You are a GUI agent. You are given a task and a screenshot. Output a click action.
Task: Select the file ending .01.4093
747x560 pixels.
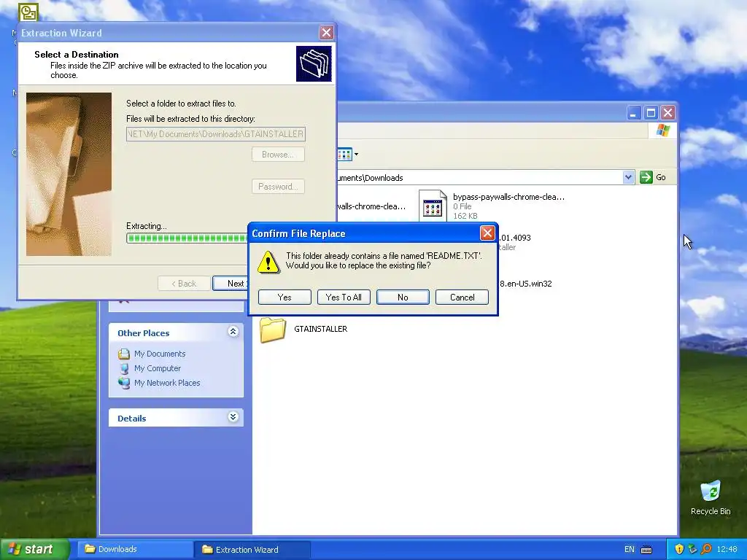click(514, 238)
